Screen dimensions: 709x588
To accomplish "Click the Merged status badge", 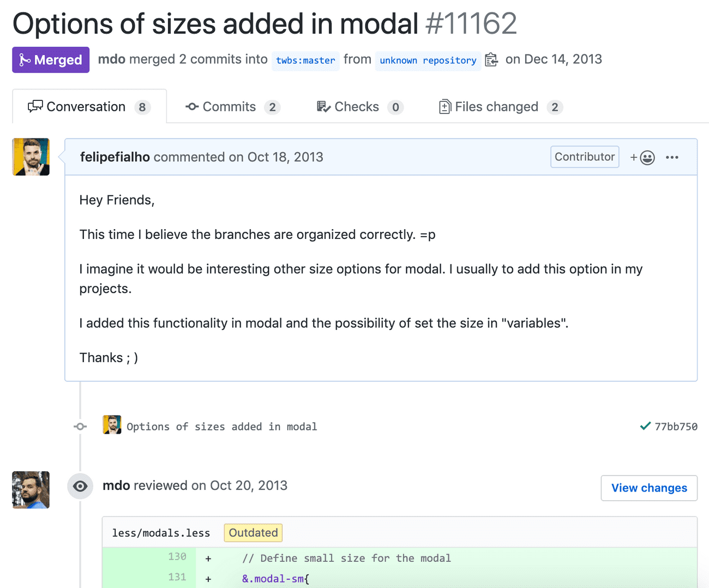I will click(x=51, y=60).
